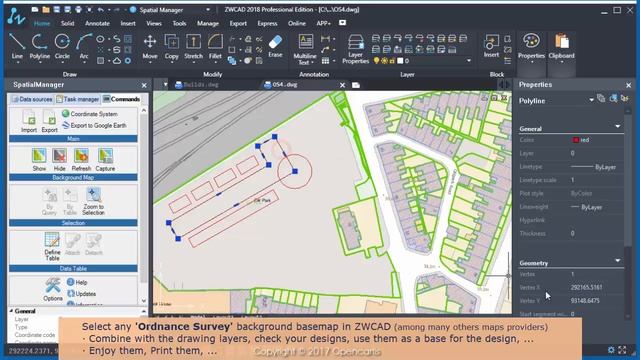The width and height of the screenshot is (640, 360).
Task: Open SpatialManager Help
Action: click(77, 282)
